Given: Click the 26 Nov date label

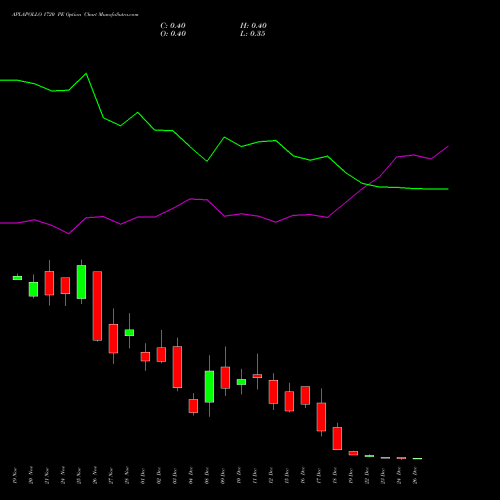Looking at the screenshot, I should [95, 476].
